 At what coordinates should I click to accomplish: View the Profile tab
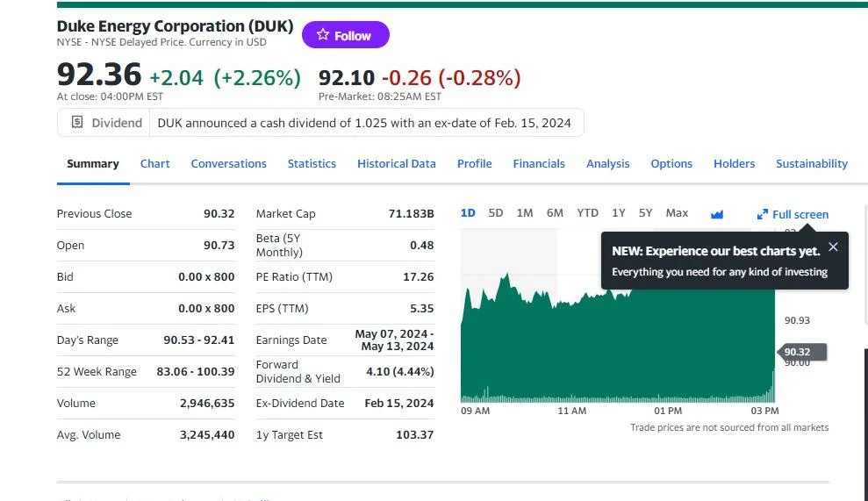pos(474,163)
